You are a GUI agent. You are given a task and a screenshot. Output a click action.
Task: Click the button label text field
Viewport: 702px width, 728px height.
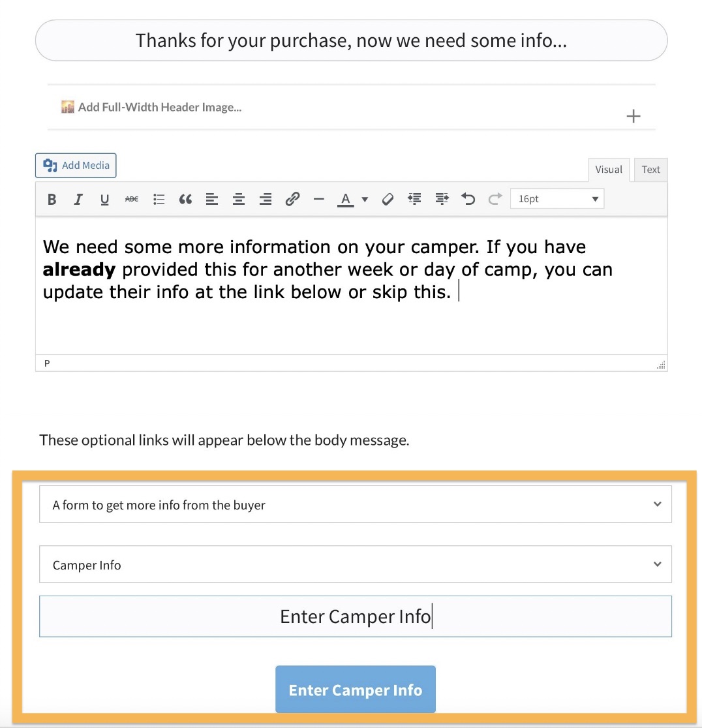coord(356,616)
